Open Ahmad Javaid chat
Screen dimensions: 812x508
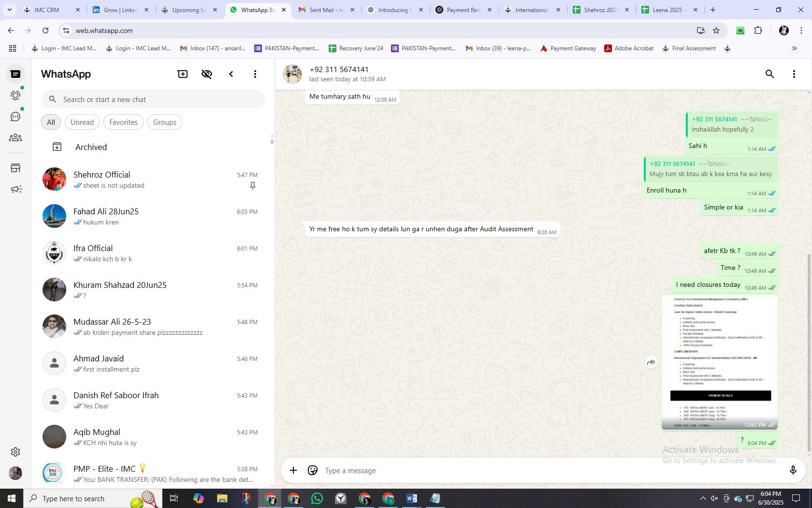153,363
